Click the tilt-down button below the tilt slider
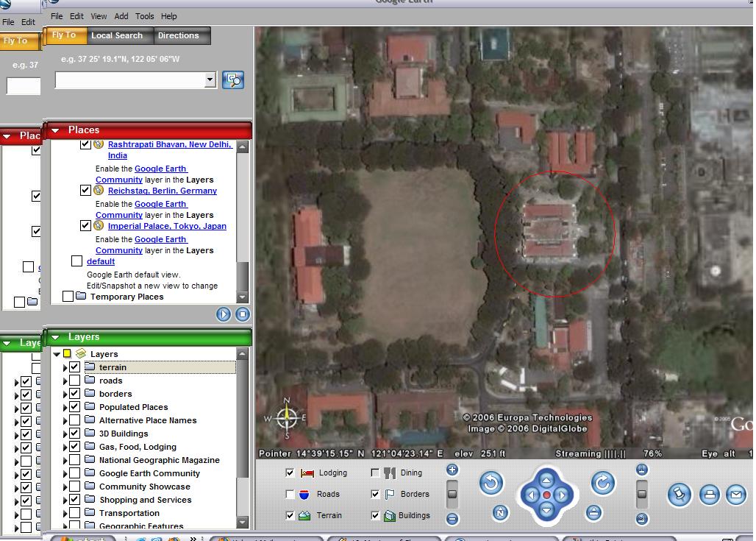The image size is (756, 541). [641, 519]
